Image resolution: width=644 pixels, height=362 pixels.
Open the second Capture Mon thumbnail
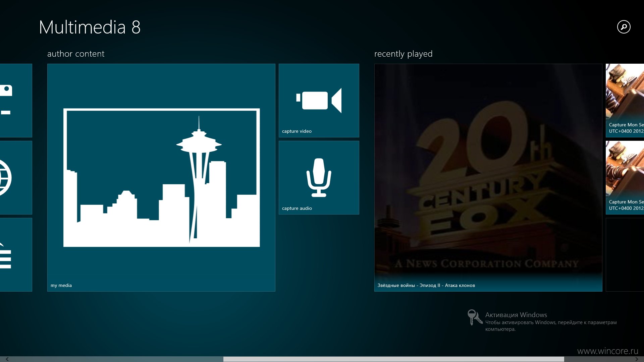pos(625,178)
